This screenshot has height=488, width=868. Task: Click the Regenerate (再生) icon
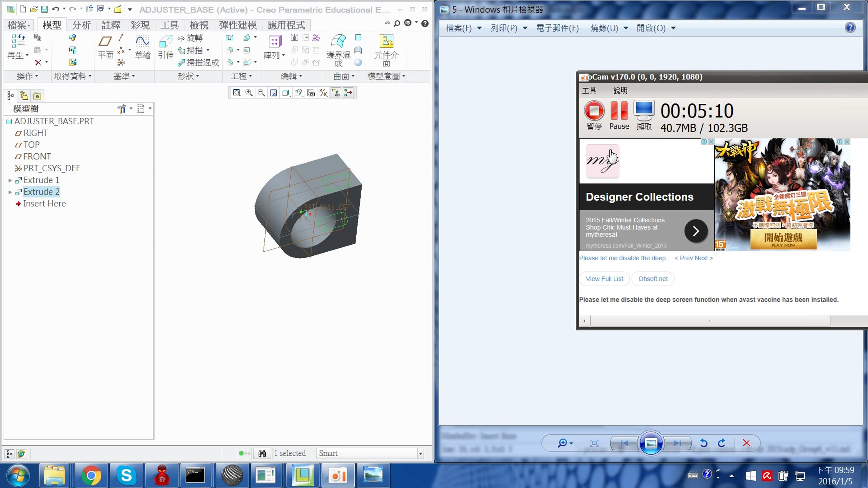coord(17,47)
